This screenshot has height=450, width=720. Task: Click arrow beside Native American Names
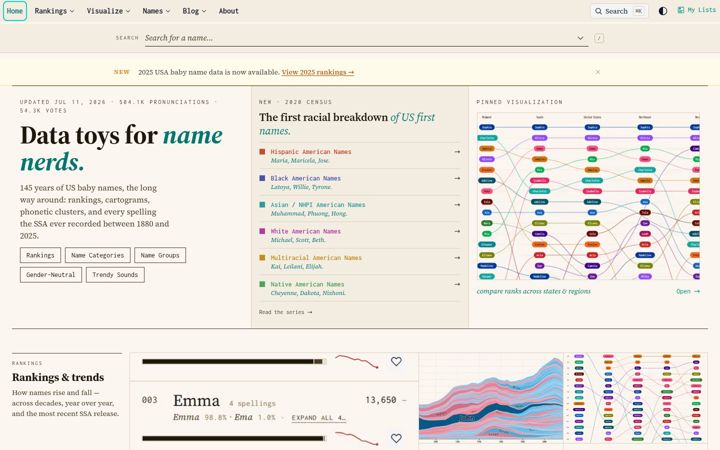click(x=457, y=285)
